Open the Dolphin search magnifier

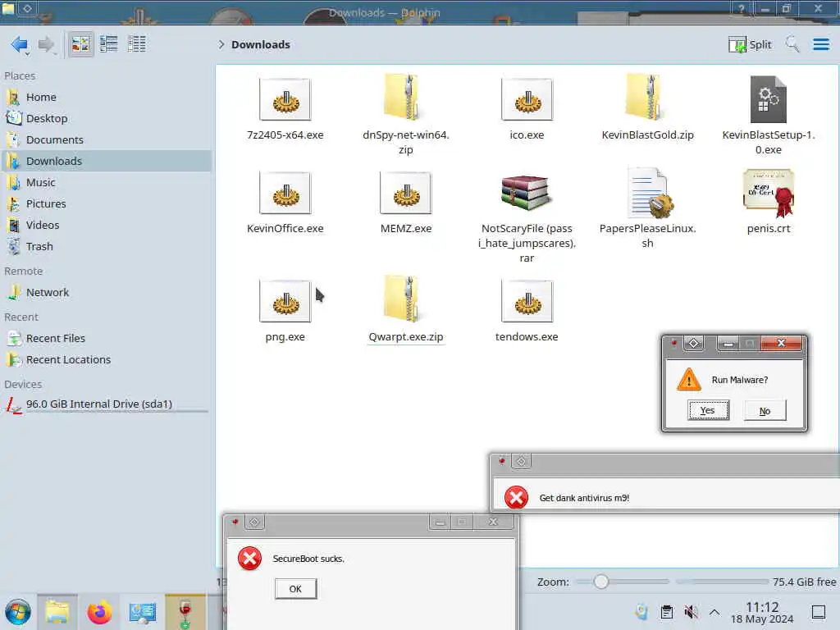pos(792,44)
